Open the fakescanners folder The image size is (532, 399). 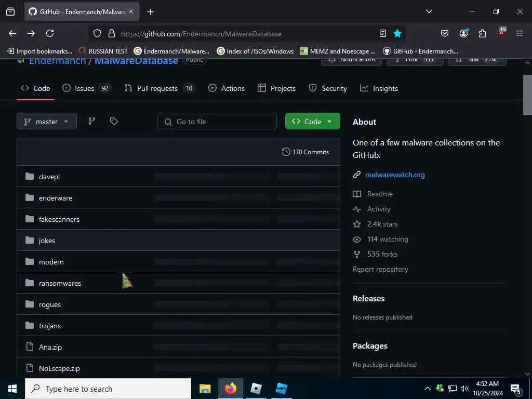pos(59,220)
